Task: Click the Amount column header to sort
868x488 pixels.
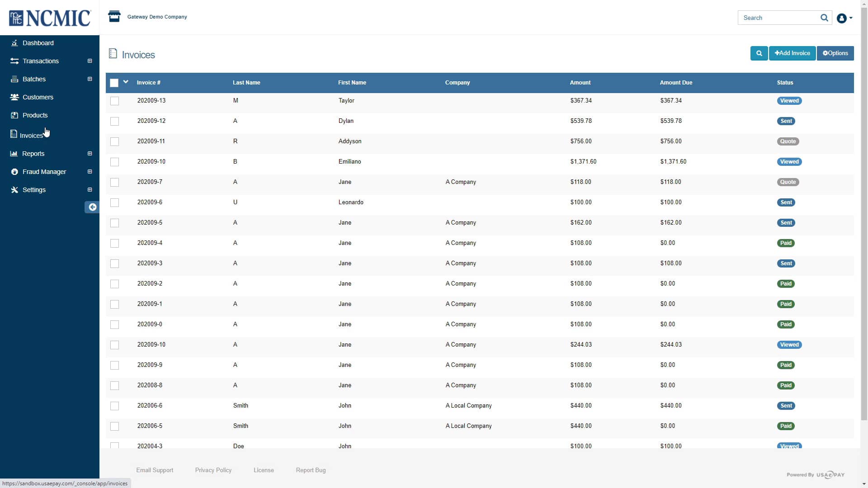Action: [x=580, y=83]
